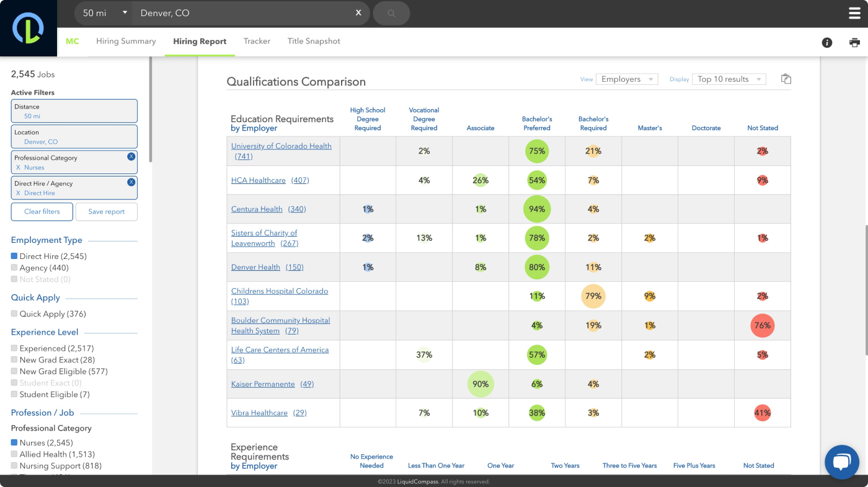Screen dimensions: 868x487
Task: Open the Hiring Summary tab
Action: point(126,42)
